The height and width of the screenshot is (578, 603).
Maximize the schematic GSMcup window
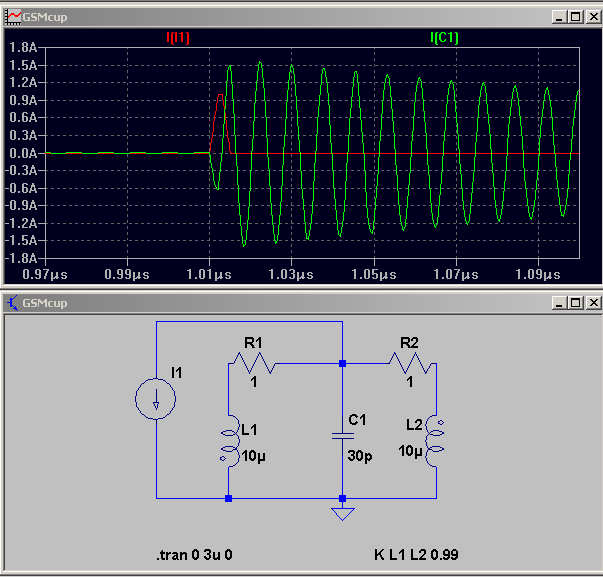[576, 303]
